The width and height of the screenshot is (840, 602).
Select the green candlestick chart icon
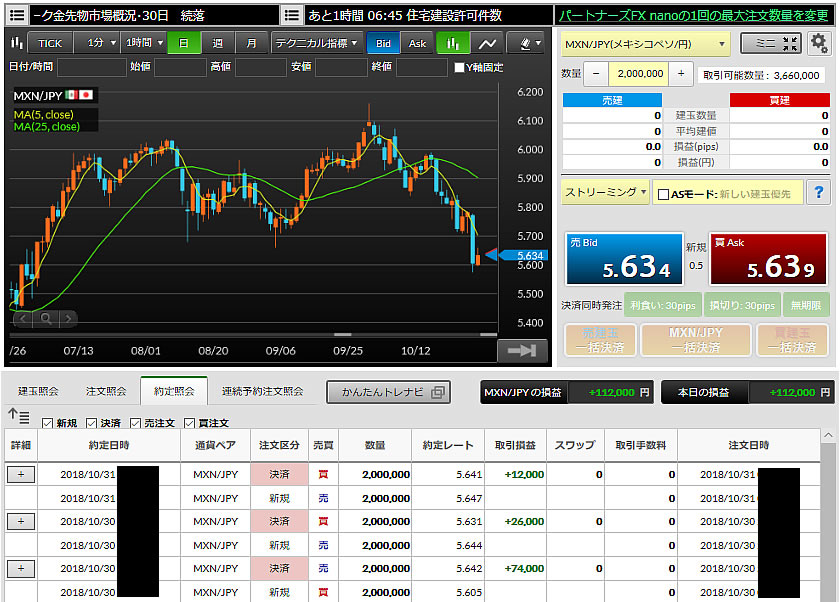point(453,43)
